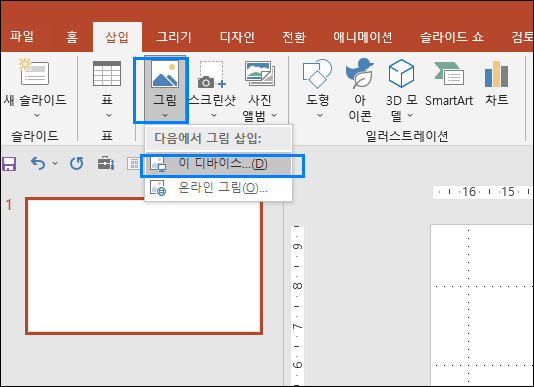Viewport: 534px width, 387px height.
Task: Switch to the 애니메이션 tab
Action: (363, 37)
